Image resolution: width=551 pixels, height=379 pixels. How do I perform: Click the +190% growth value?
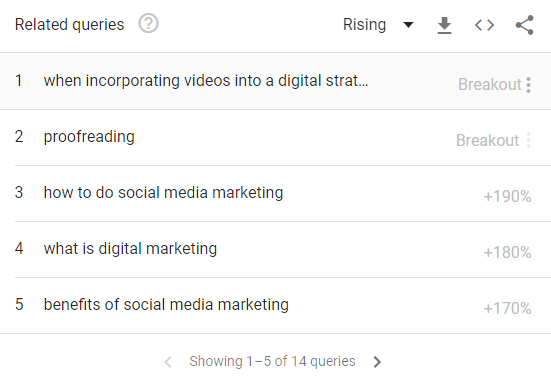pyautogui.click(x=507, y=196)
